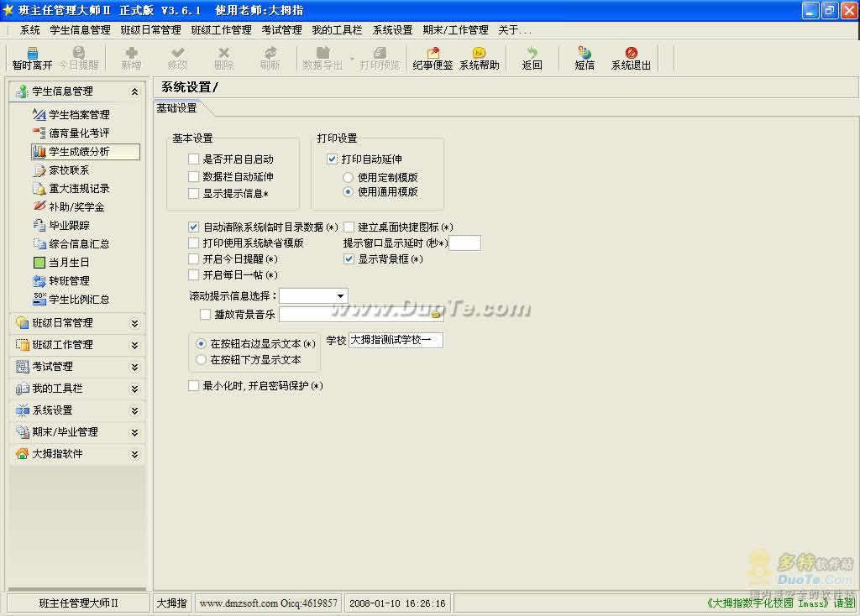Expand the 班级日常管理 sidebar section
860x616 pixels.
tap(76, 323)
